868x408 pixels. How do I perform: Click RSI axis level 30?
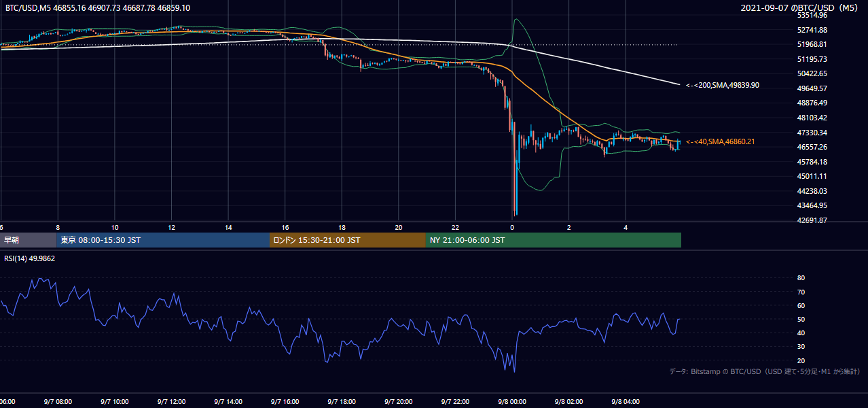pyautogui.click(x=801, y=347)
